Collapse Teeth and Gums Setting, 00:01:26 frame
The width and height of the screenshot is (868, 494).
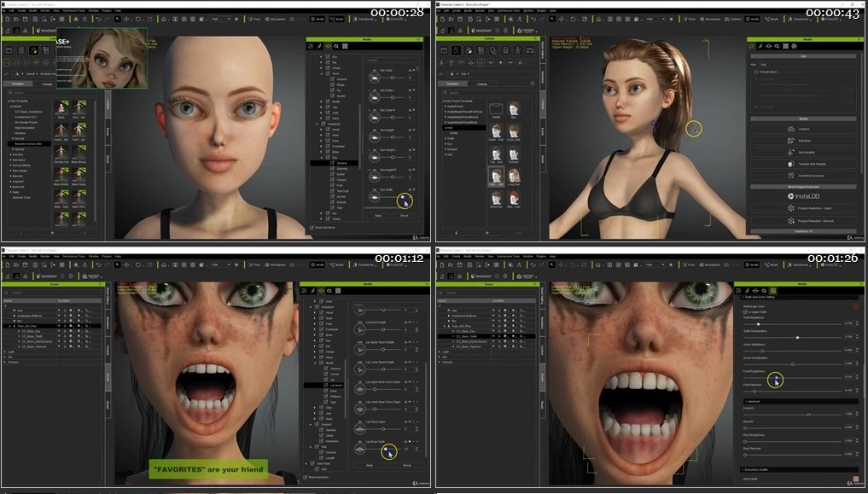tap(743, 297)
